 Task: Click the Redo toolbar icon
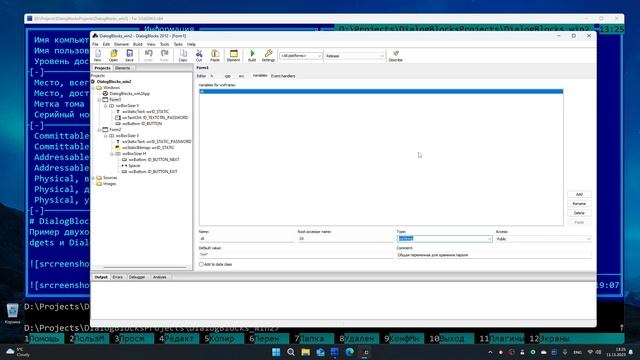[x=164, y=56]
